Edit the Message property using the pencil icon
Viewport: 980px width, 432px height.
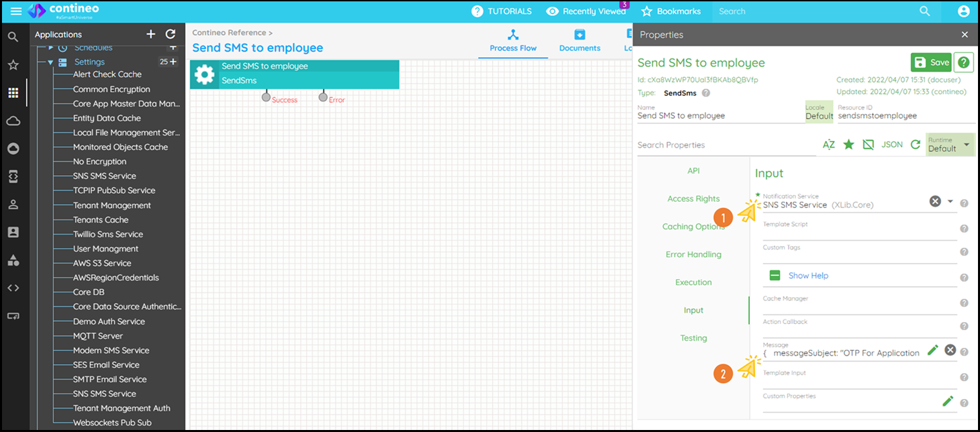click(x=933, y=349)
